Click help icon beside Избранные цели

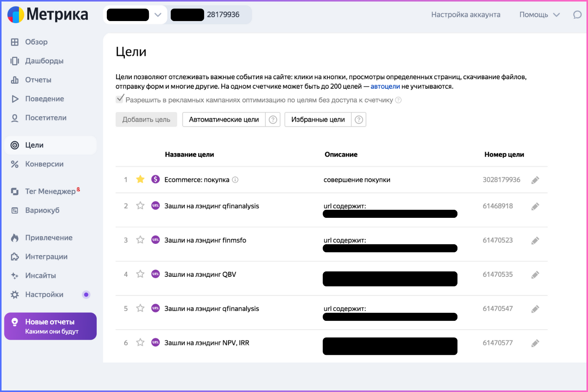pyautogui.click(x=359, y=120)
